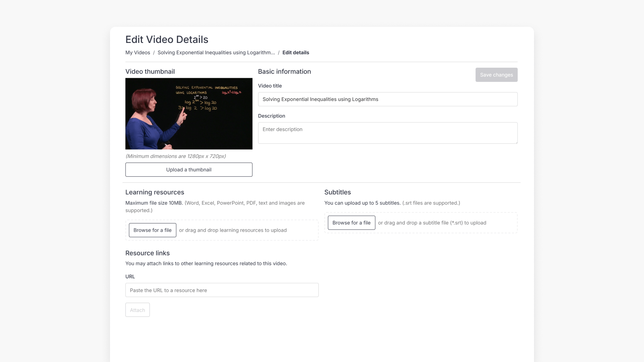Click the minimum dimensions note under thumbnail
Screen dimensions: 644x362
(176, 156)
